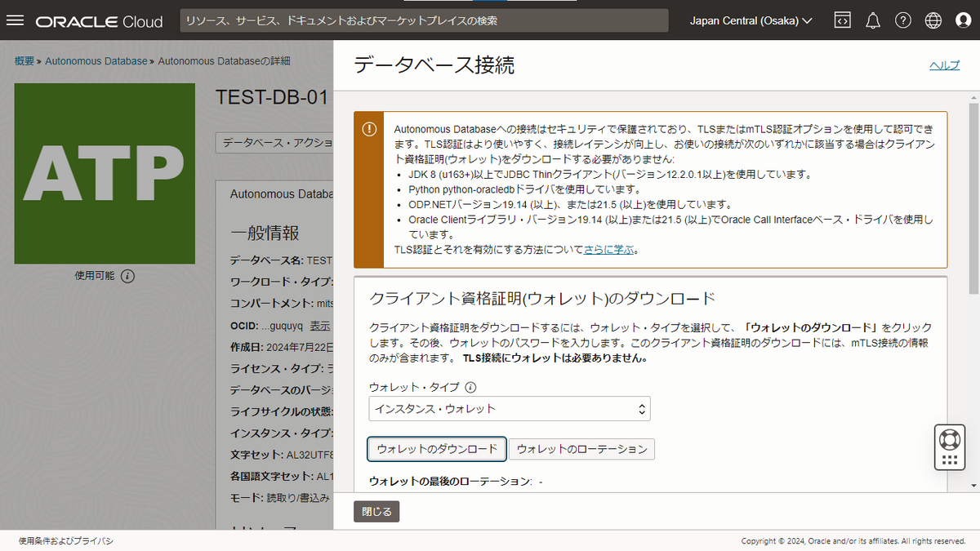This screenshot has width=980, height=551.
Task: Open the lifebuoy support widget
Action: 949,447
